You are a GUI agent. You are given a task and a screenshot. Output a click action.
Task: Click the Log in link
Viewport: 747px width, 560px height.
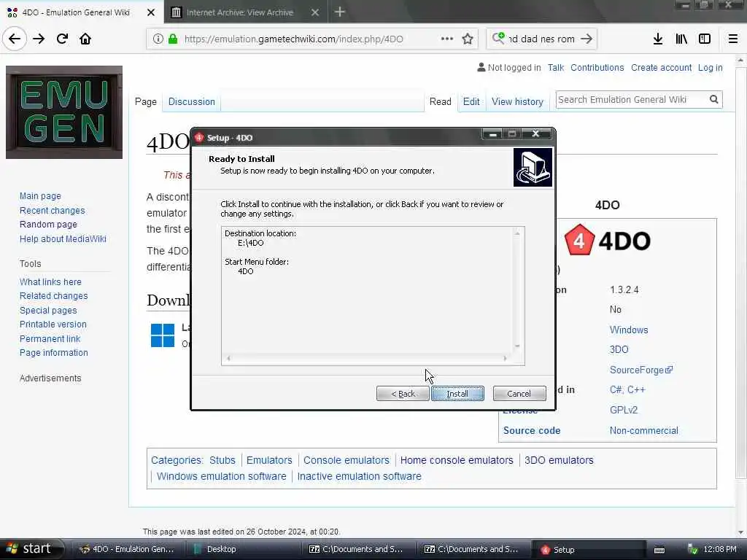710,68
